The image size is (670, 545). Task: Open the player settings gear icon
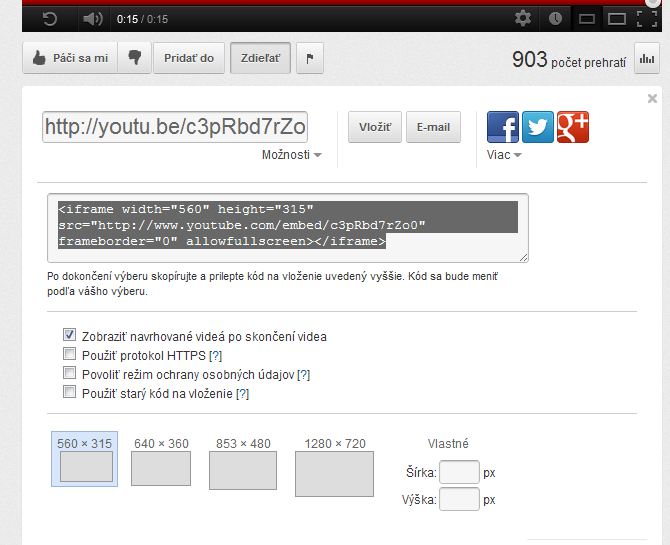coord(523,18)
